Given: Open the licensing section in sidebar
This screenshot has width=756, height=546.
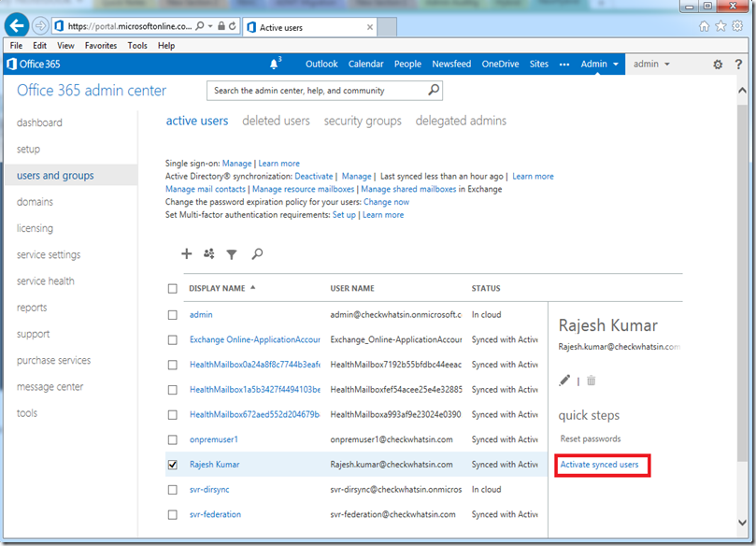Looking at the screenshot, I should point(35,228).
